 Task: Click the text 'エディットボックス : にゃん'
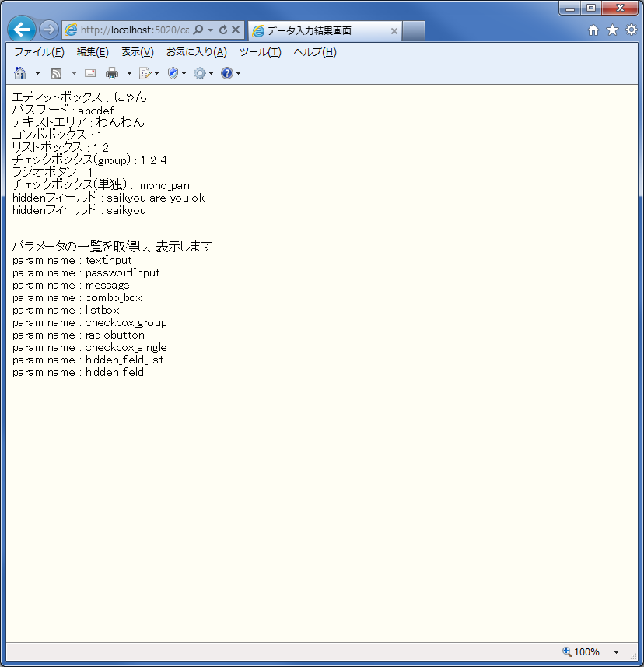click(79, 97)
